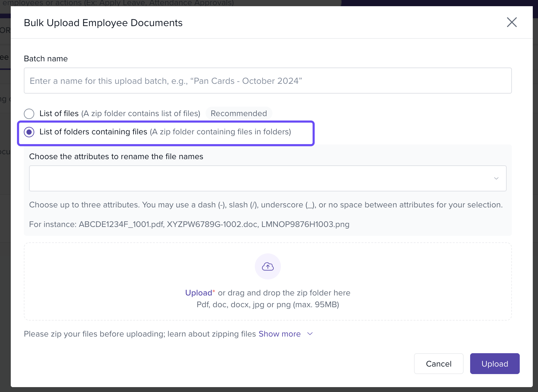Select List of folders containing files radio
Image resolution: width=538 pixels, height=392 pixels.
pyautogui.click(x=29, y=132)
